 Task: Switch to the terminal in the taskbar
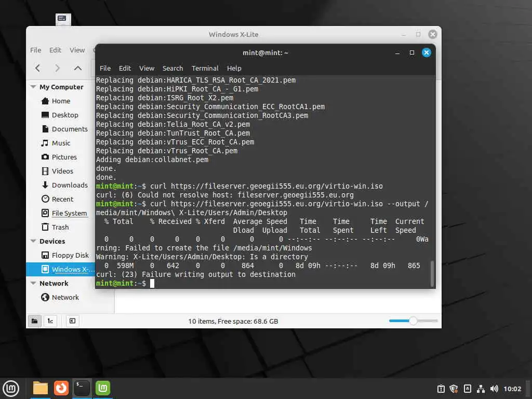pyautogui.click(x=82, y=388)
